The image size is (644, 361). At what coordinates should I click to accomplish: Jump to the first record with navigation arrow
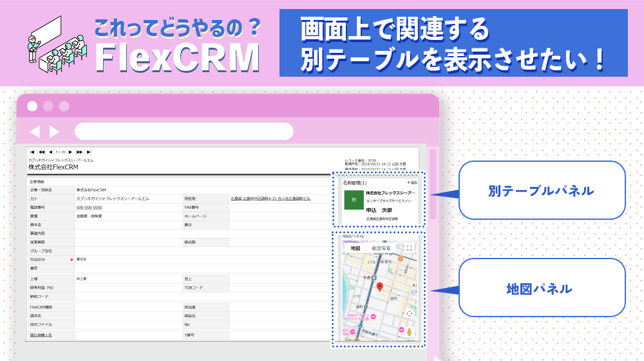pos(32,152)
